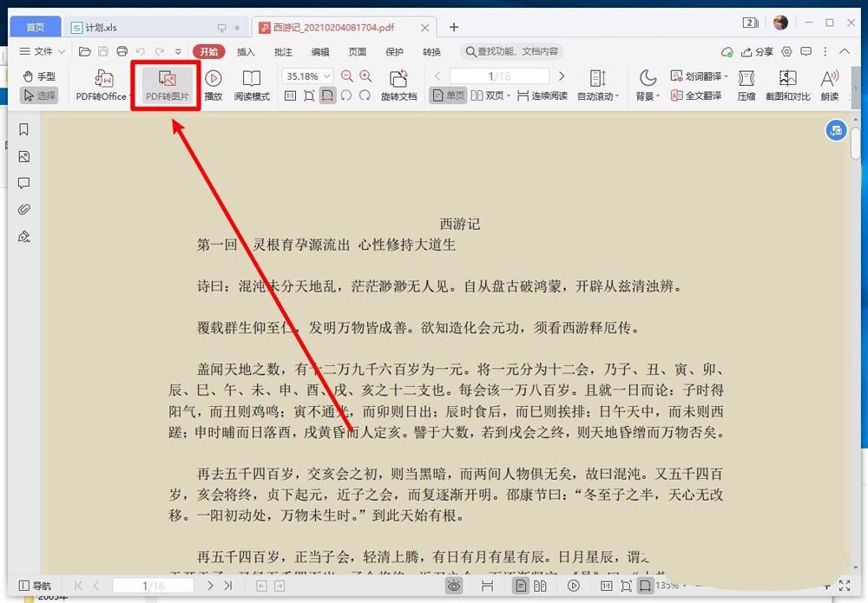Image resolution: width=868 pixels, height=603 pixels.
Task: Open 阅读模式 reading mode
Action: tap(252, 85)
